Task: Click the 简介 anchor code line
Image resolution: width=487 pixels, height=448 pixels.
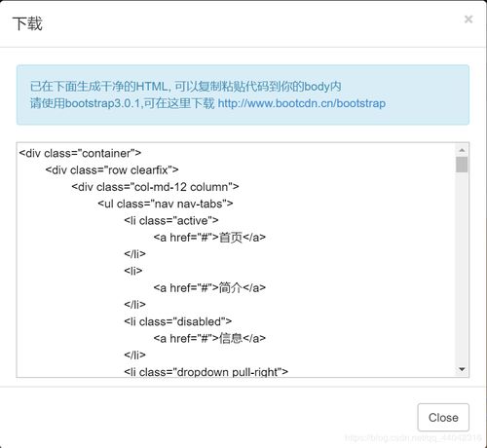Action: 209,287
